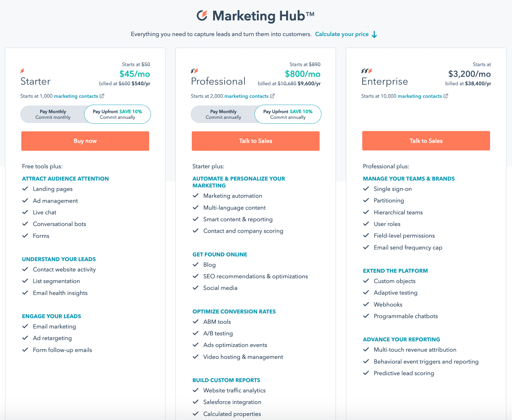Open external link icon under Starter marketing contacts

coord(102,96)
